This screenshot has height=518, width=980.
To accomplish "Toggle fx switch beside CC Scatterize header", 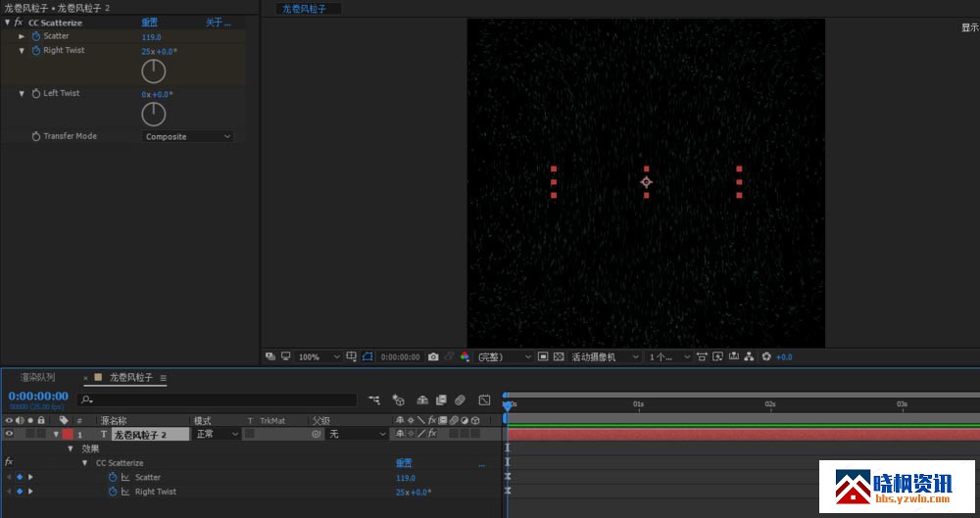I will (x=18, y=23).
